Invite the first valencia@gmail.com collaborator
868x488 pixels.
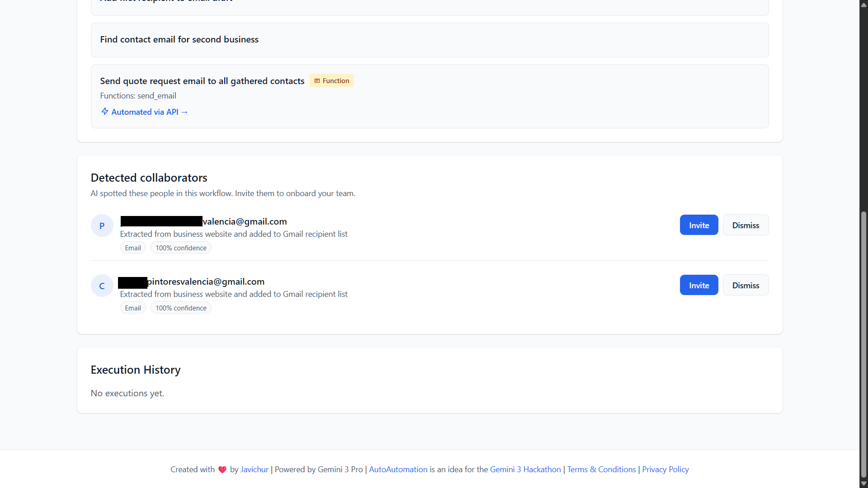(698, 225)
